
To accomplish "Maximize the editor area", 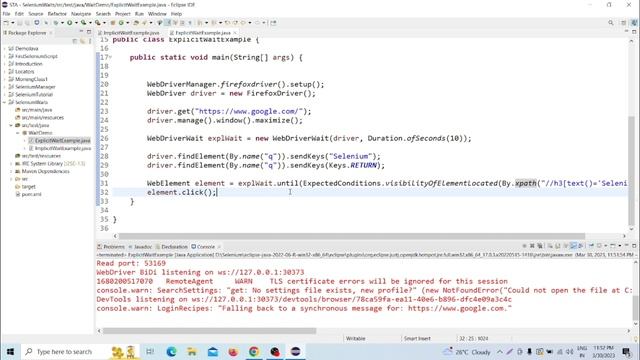I will pyautogui.click(x=634, y=32).
